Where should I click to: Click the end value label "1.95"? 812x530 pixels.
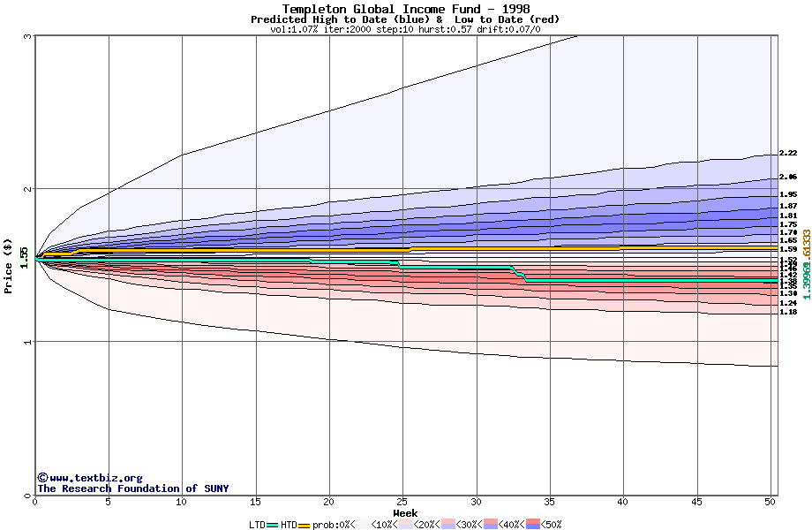[x=788, y=195]
